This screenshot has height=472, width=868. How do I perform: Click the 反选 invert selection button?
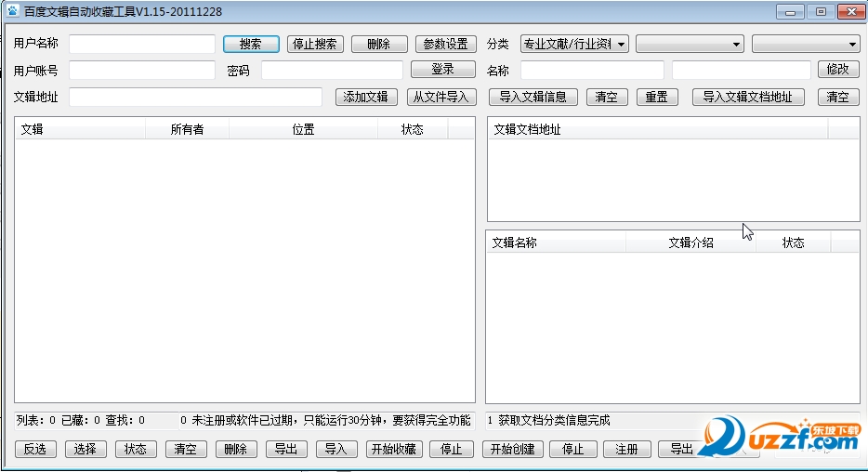click(35, 450)
